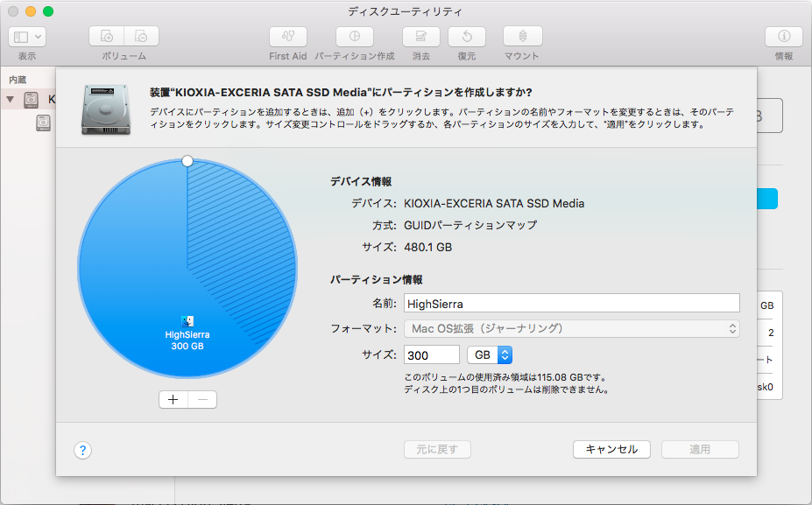Click the 内蔵 sidebar section header

click(x=18, y=80)
